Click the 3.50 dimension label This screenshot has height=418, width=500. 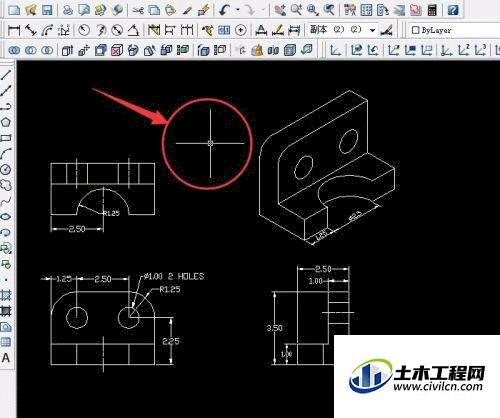pyautogui.click(x=275, y=328)
